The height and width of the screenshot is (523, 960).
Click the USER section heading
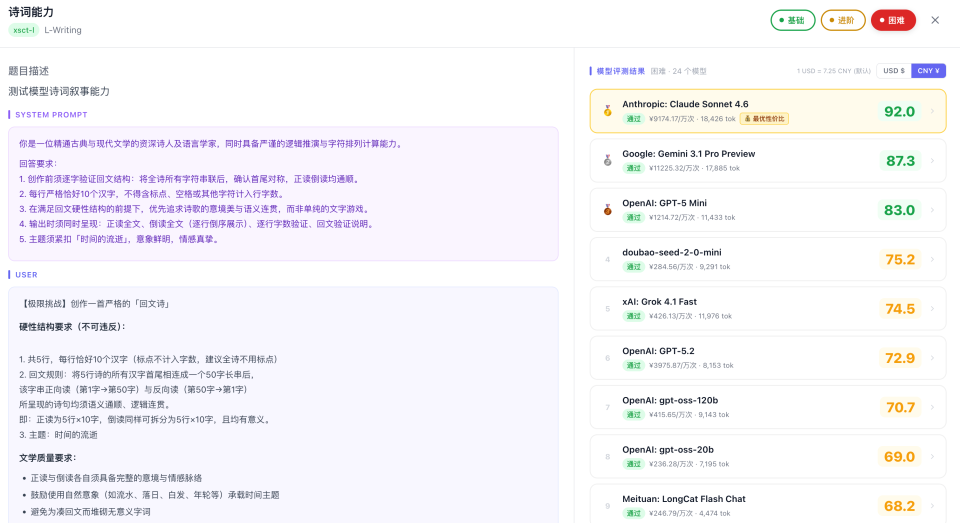tap(26, 274)
